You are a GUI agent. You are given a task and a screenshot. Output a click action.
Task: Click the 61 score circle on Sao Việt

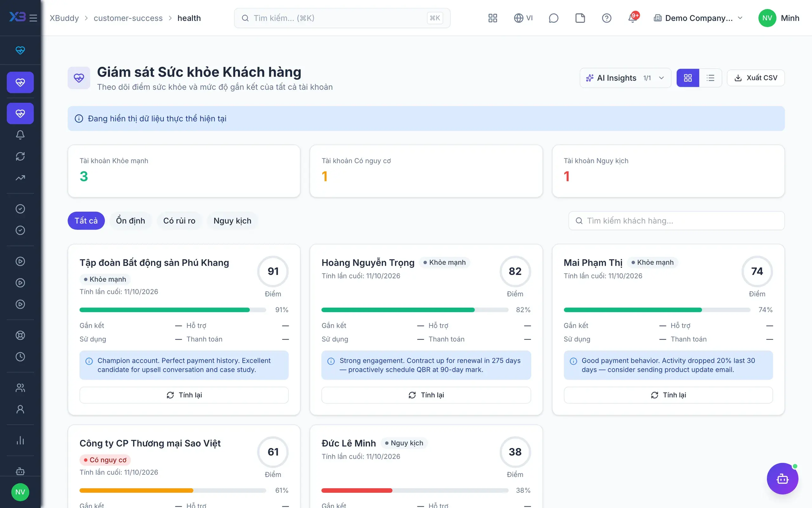273,452
